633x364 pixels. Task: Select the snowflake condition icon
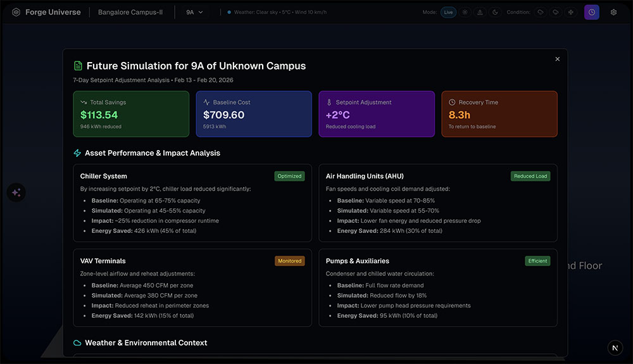click(571, 12)
